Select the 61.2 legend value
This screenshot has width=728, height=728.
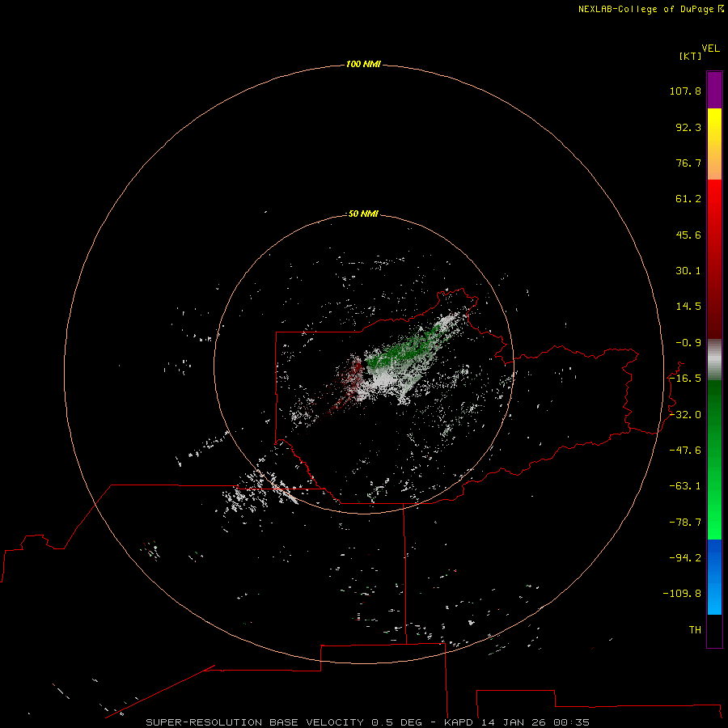(688, 199)
